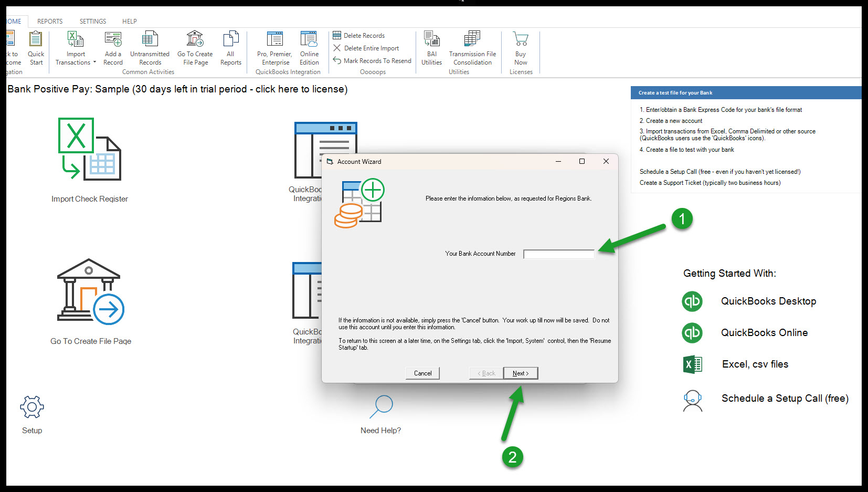Image resolution: width=868 pixels, height=492 pixels.
Task: Maximize the Account Wizard window
Action: pyautogui.click(x=582, y=161)
